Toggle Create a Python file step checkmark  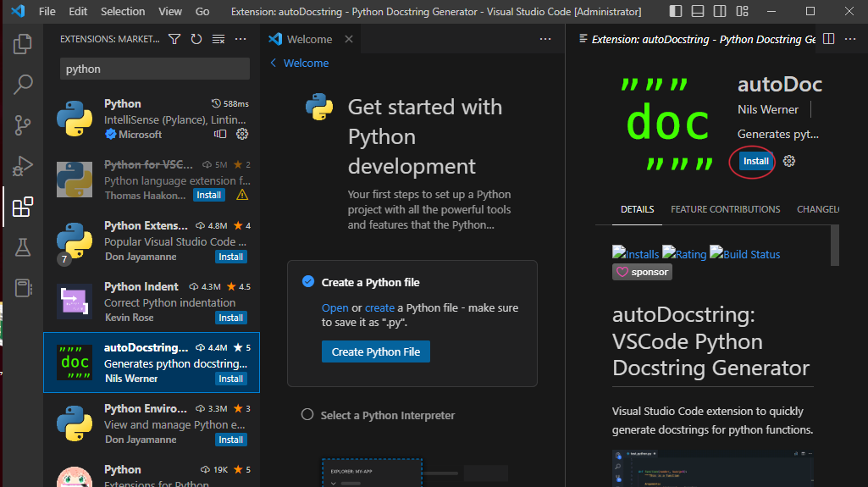[x=307, y=282]
